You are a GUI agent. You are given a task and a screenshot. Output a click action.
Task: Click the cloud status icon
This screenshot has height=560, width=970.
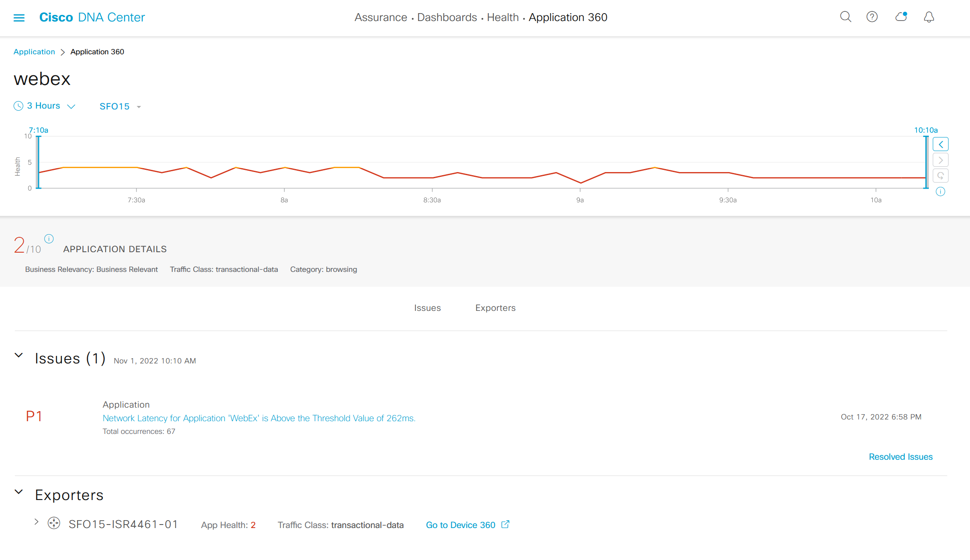tap(901, 17)
